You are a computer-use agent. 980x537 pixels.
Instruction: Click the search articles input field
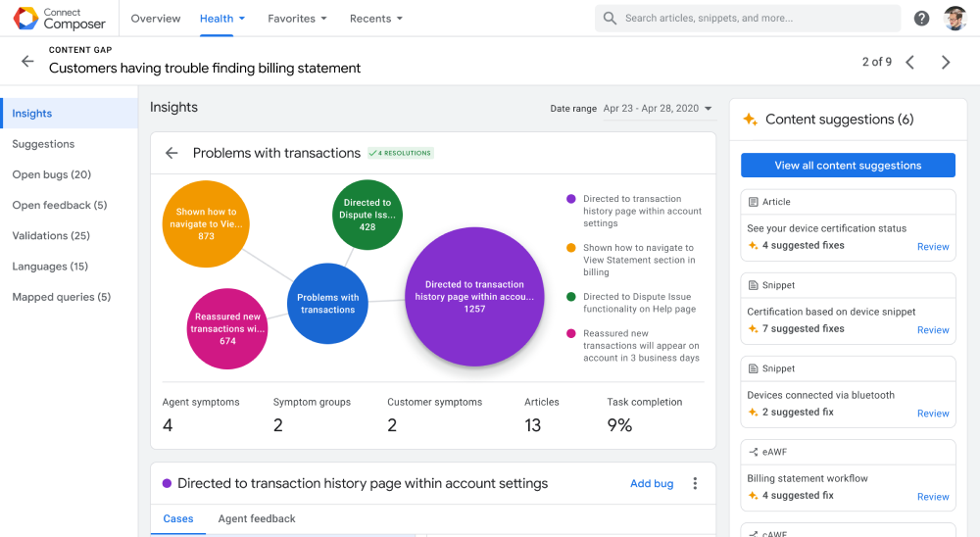click(748, 19)
